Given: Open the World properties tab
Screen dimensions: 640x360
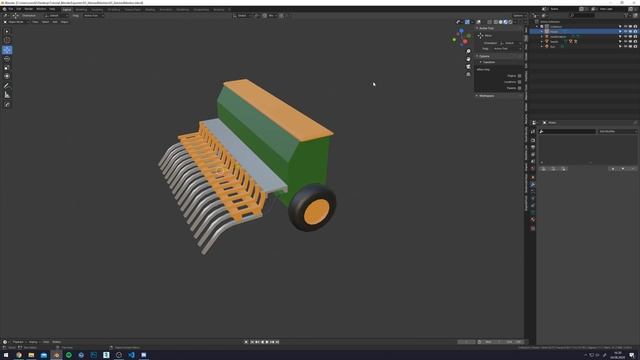Looking at the screenshot, I should click(x=533, y=169).
